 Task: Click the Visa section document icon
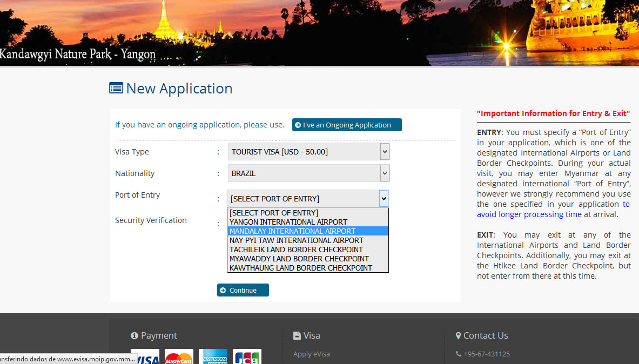click(x=297, y=336)
